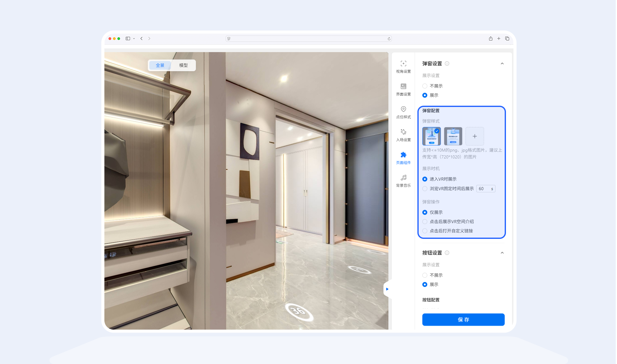Collapse the 按钮设置 section

tap(502, 253)
